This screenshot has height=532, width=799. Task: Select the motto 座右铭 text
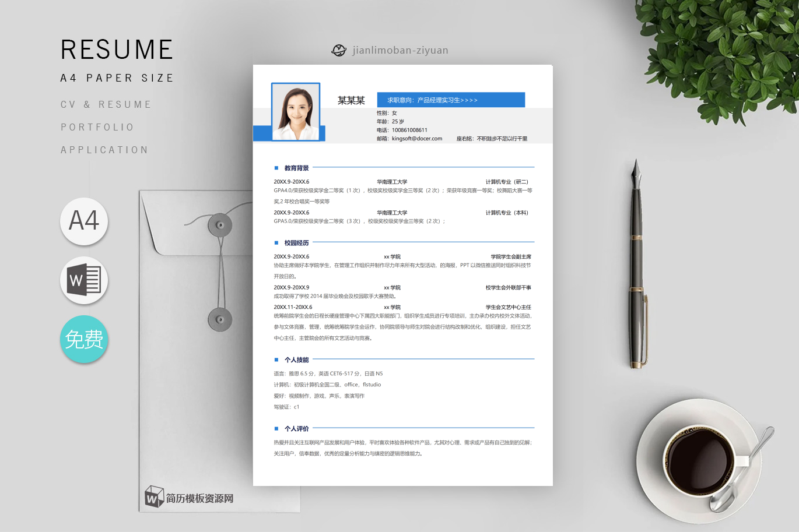pos(492,139)
